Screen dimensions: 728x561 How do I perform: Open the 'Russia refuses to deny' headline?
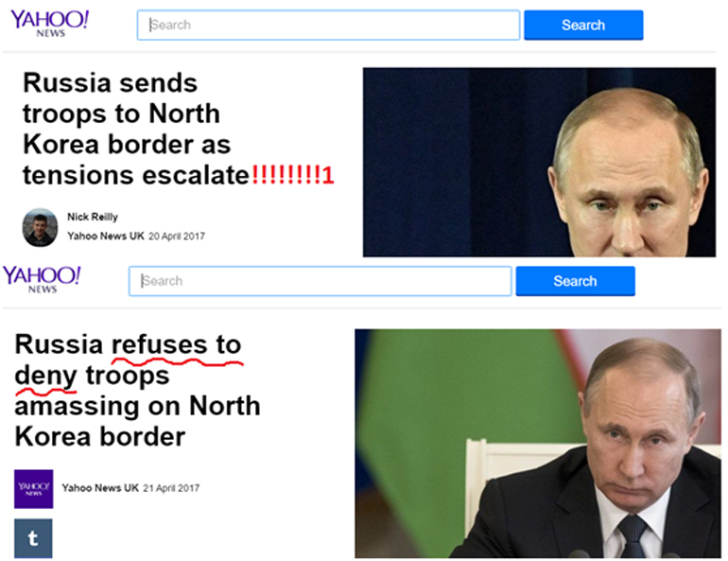(137, 390)
